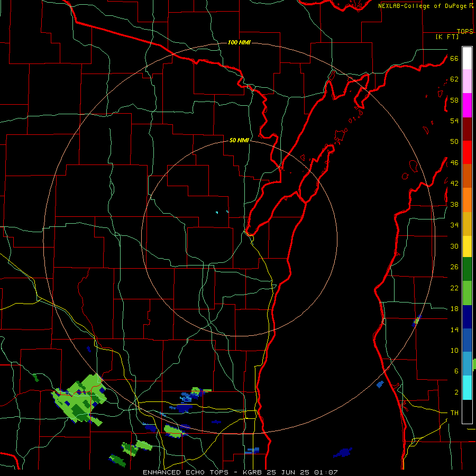Click the legend value 14
The image size is (476, 476).
click(x=454, y=329)
